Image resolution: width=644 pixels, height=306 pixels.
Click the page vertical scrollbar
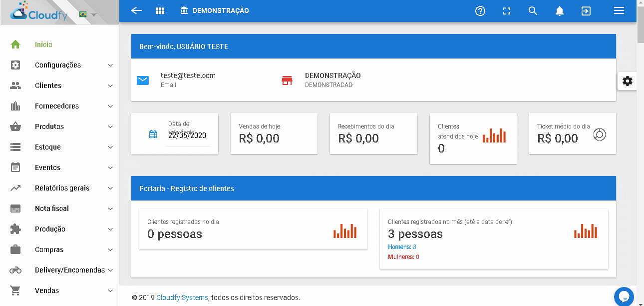pos(641,153)
